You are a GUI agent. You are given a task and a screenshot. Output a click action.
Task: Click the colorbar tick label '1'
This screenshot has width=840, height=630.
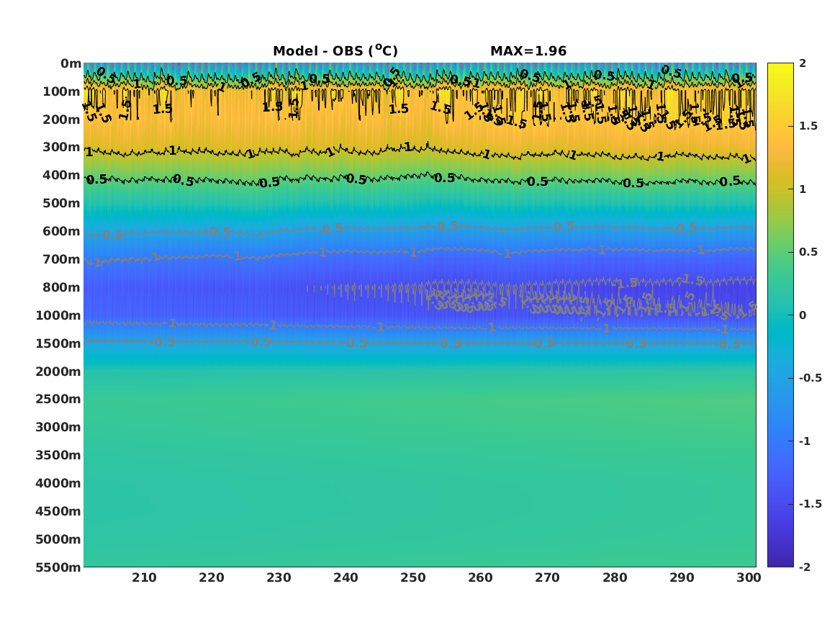pyautogui.click(x=803, y=189)
